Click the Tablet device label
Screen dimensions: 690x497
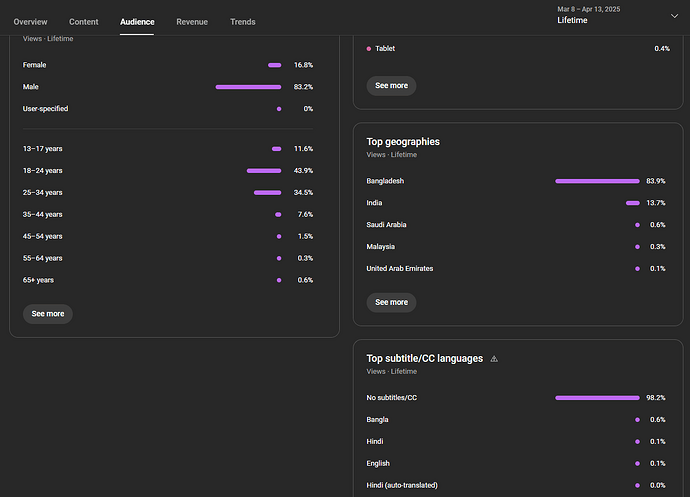point(385,48)
